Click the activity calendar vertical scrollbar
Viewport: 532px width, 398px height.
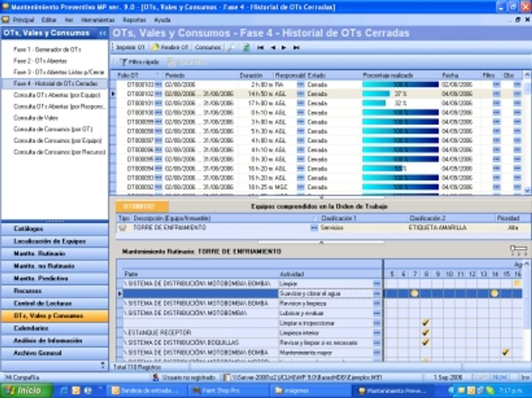[x=527, y=311]
